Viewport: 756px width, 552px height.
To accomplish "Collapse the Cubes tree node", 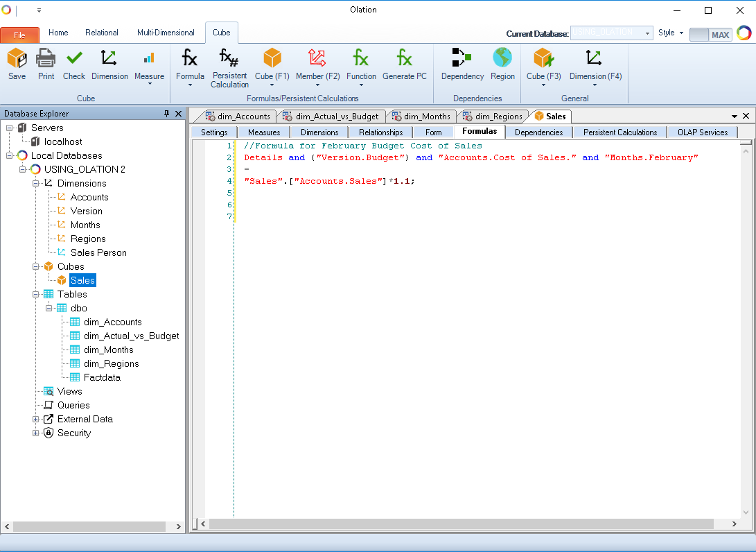I will pos(35,266).
